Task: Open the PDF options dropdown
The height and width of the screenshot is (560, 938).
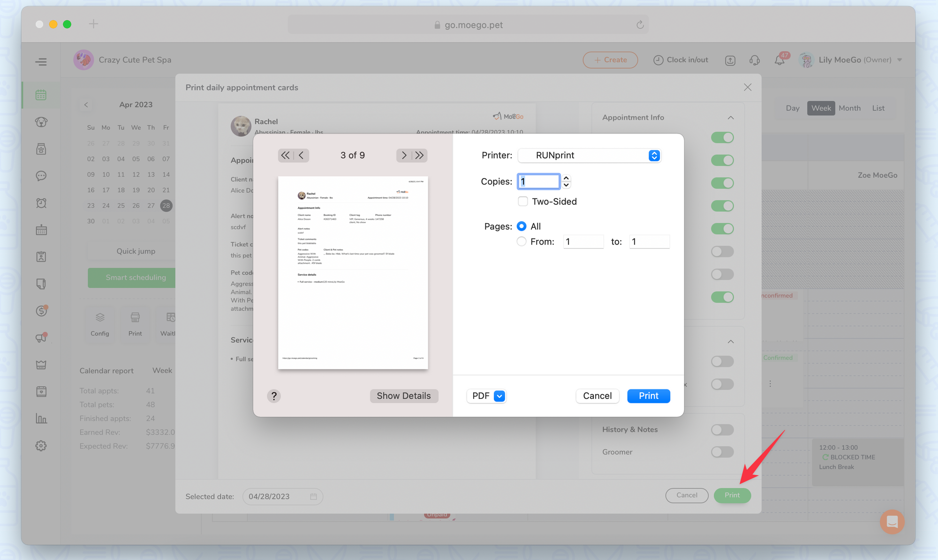Action: (x=487, y=396)
